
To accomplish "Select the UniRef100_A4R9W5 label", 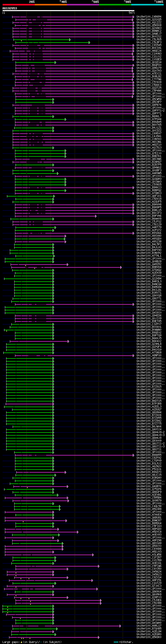I will pyautogui.click(x=149, y=173).
